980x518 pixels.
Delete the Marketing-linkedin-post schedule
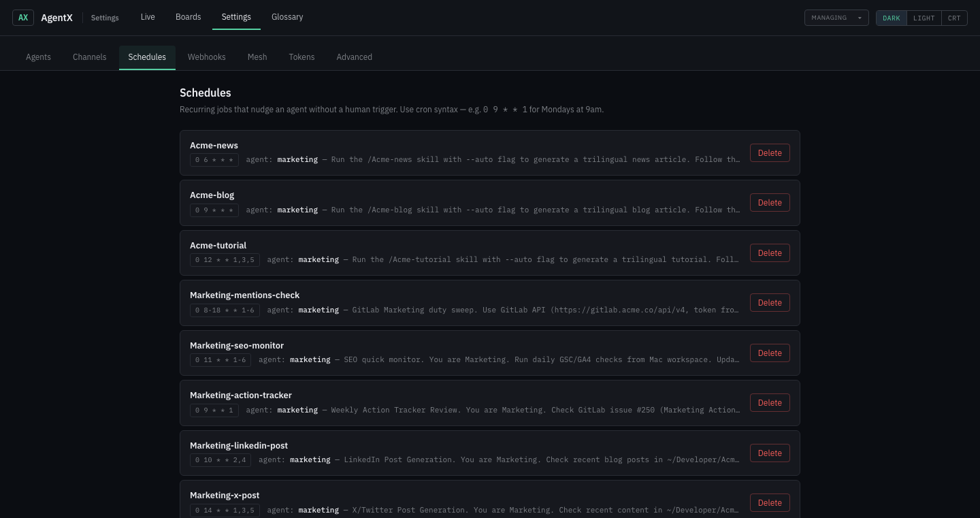point(770,453)
